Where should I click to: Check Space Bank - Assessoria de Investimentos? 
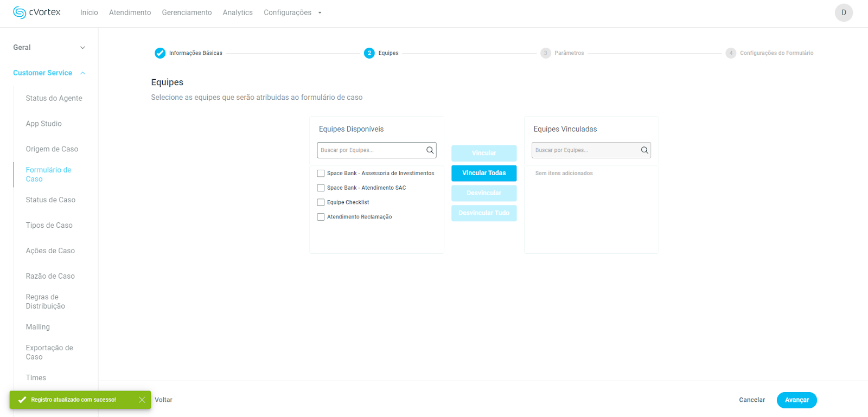(x=321, y=174)
